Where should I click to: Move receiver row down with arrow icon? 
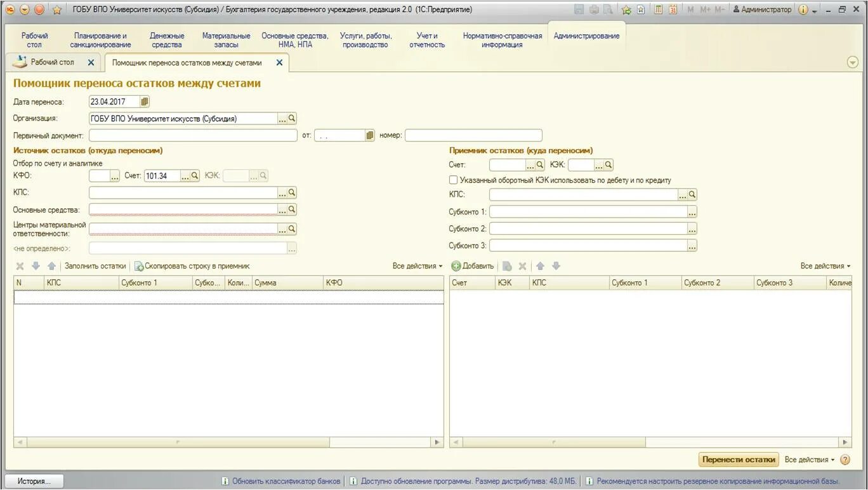tap(556, 266)
